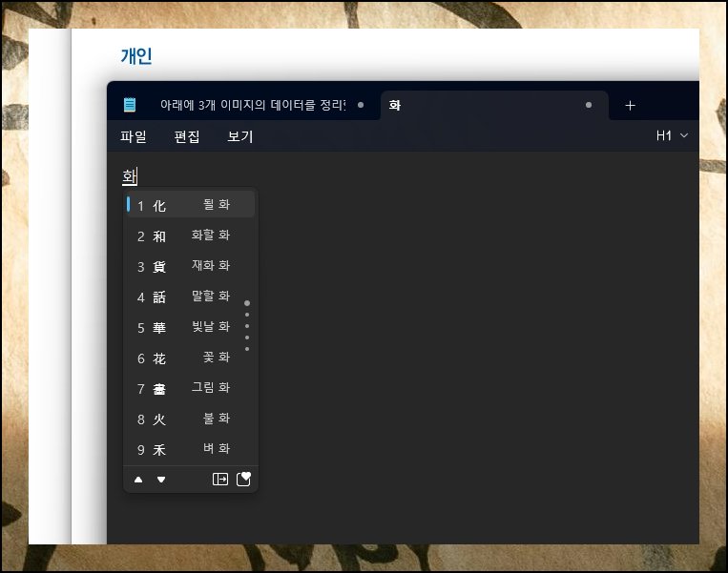Click the Notepad app icon in tab bar
The width and height of the screenshot is (728, 573).
tap(130, 105)
